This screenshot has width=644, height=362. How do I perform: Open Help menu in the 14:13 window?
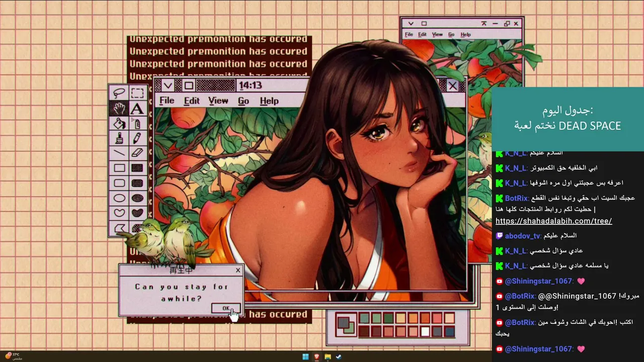point(269,101)
